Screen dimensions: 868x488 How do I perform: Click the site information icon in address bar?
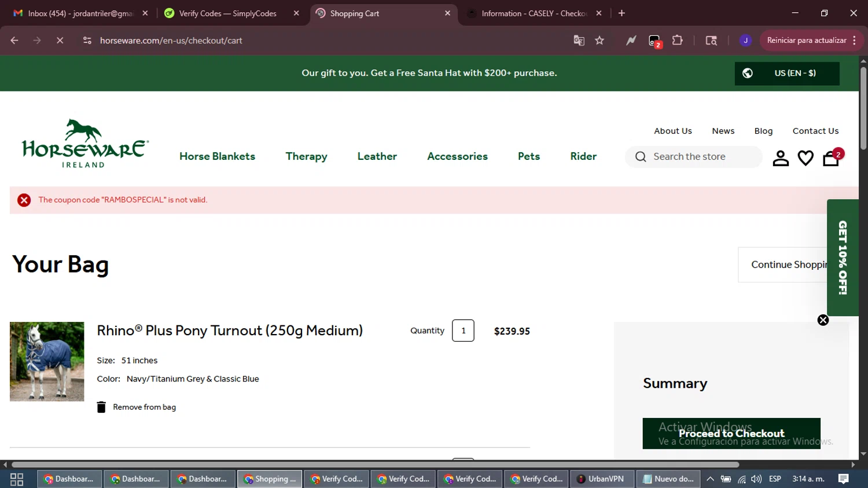pyautogui.click(x=87, y=41)
